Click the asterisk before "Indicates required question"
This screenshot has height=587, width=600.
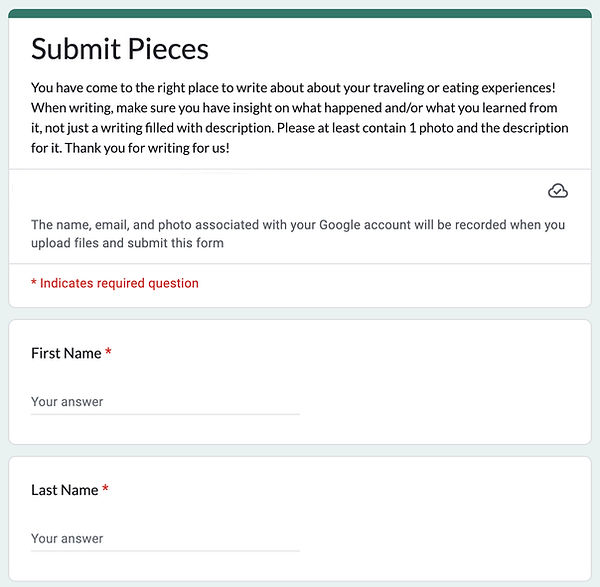coord(34,283)
